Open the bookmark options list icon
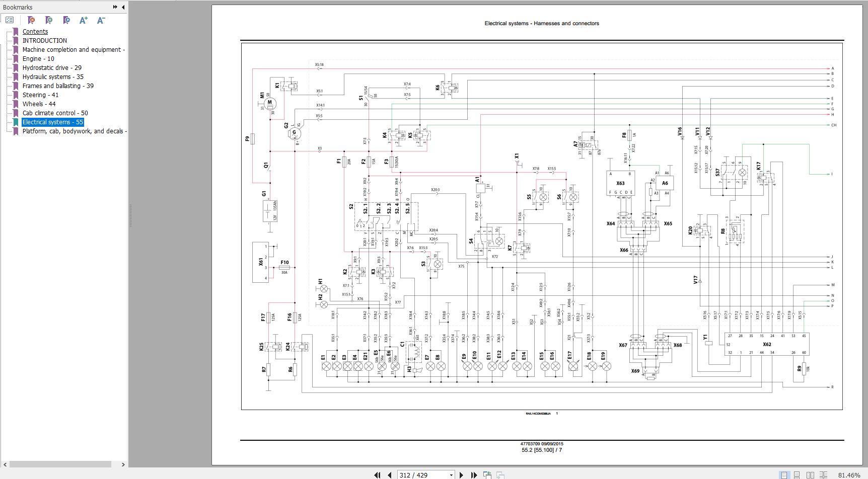This screenshot has width=868, height=479. [10, 20]
